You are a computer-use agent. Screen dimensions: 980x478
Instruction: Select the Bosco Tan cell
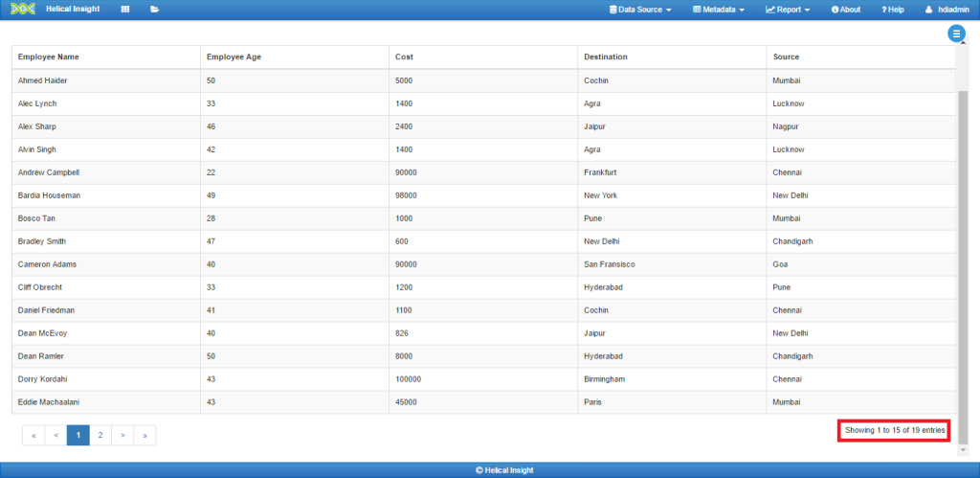pos(106,218)
